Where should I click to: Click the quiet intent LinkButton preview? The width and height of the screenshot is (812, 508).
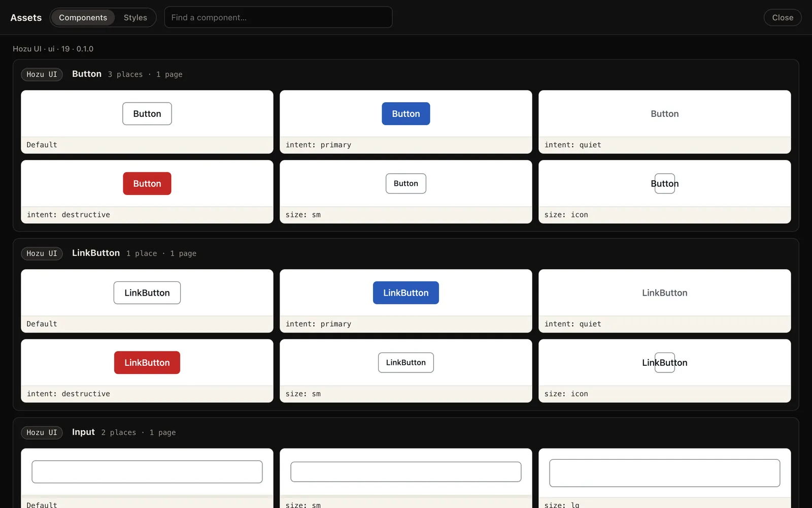[x=665, y=293]
